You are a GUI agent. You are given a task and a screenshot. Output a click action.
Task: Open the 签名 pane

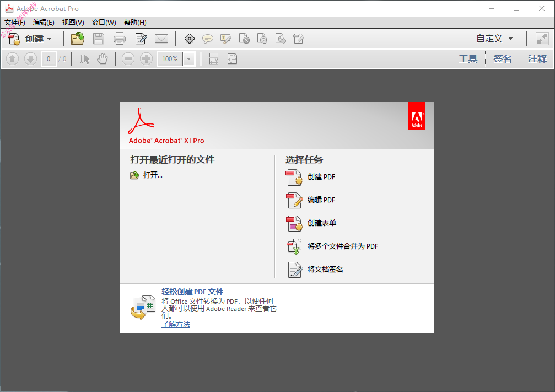503,59
